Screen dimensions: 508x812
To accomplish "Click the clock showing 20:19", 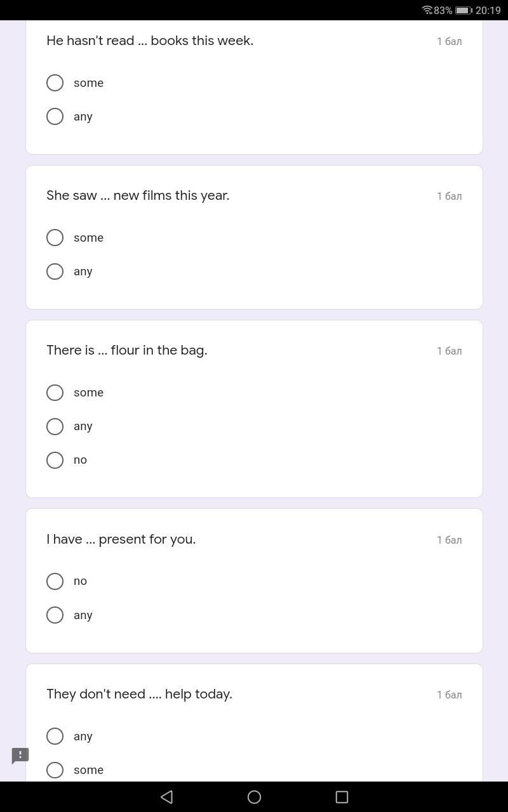I will click(488, 10).
